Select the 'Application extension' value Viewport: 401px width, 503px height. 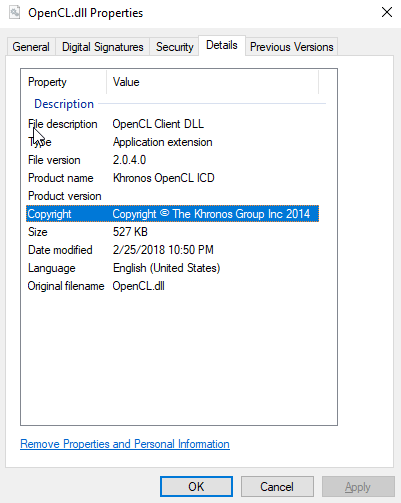pyautogui.click(x=162, y=142)
